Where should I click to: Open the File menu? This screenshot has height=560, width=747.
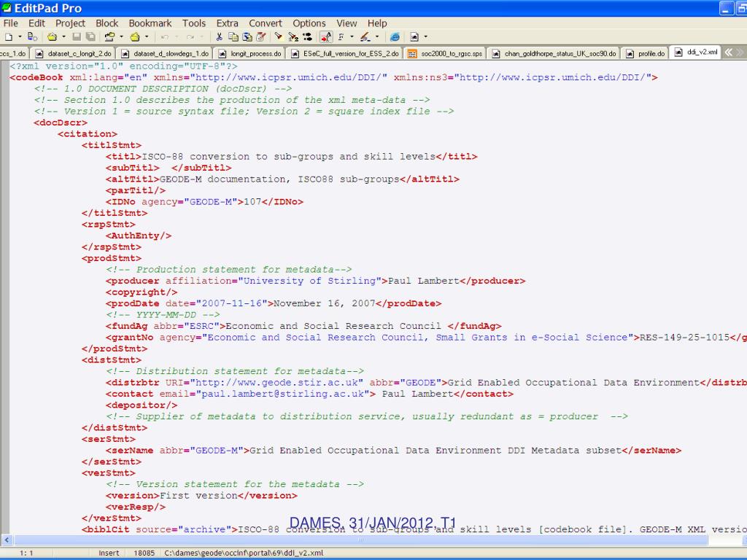[x=10, y=23]
